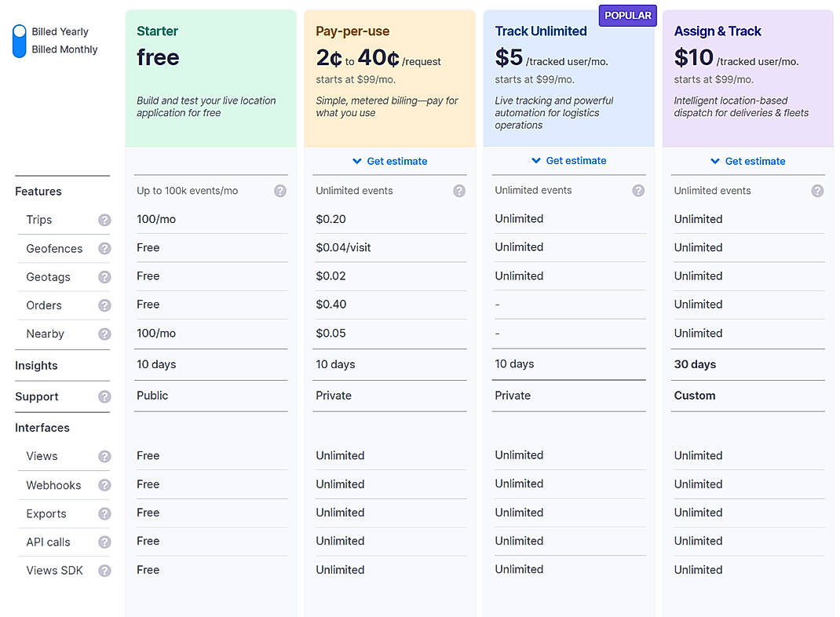
Task: Open the Exports help icon
Action: 104,513
